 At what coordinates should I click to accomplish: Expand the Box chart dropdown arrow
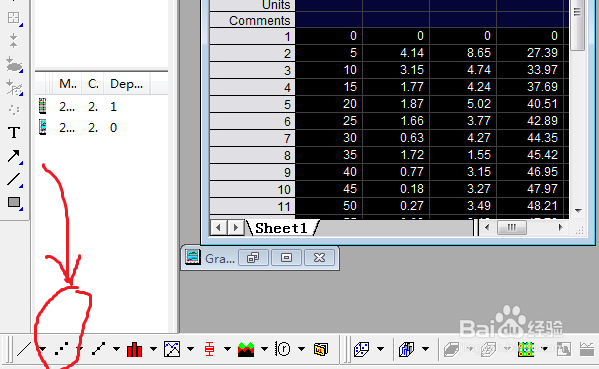coord(227,349)
